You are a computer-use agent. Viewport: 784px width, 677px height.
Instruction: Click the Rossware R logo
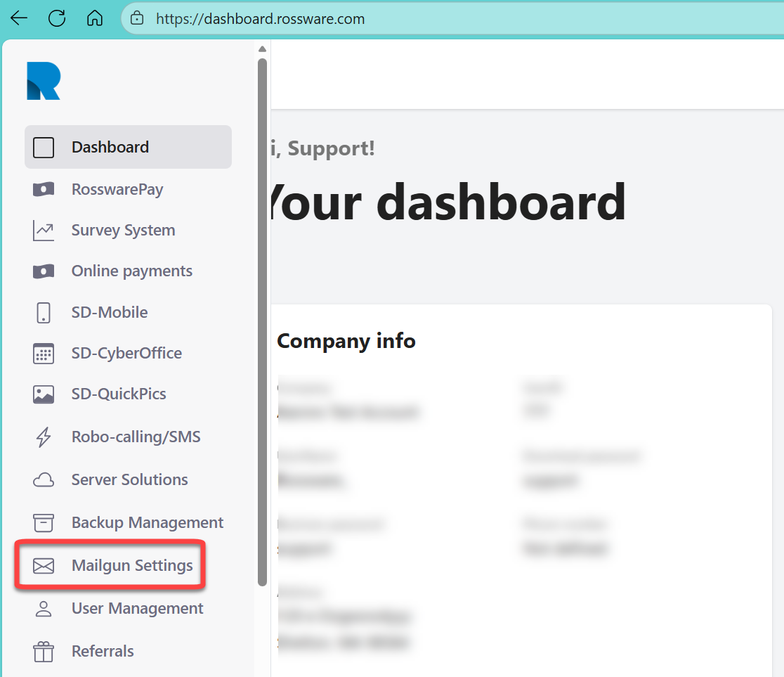(x=44, y=81)
